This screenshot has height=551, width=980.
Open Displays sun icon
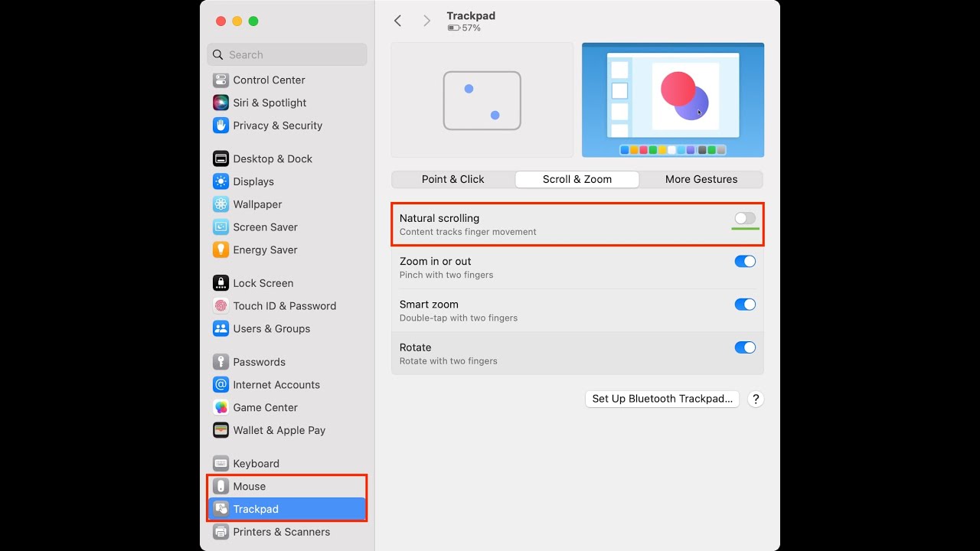pos(221,181)
